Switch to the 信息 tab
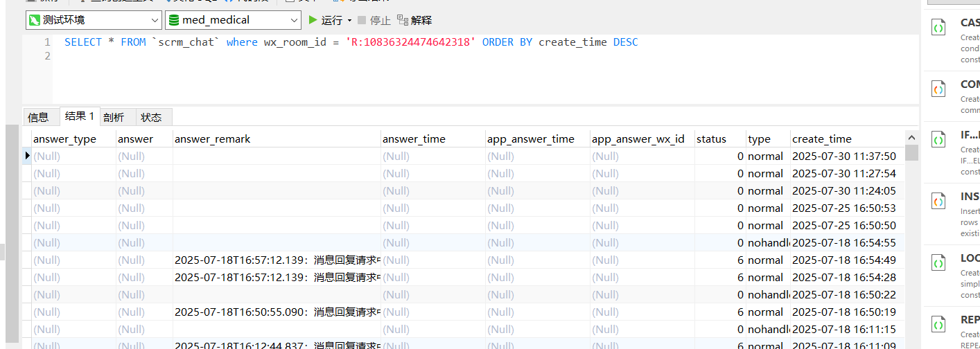Screen dimensions: 980x349 point(38,117)
